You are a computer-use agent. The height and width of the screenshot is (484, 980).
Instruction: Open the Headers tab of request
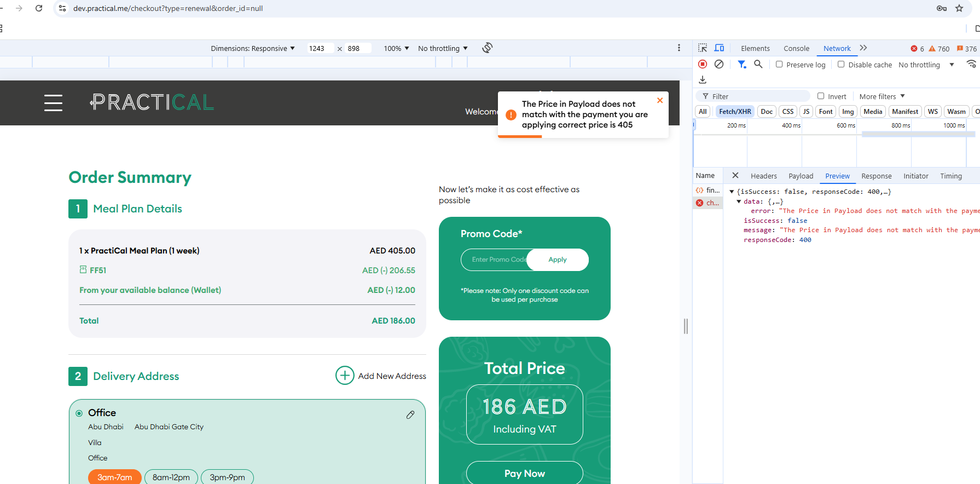(763, 176)
